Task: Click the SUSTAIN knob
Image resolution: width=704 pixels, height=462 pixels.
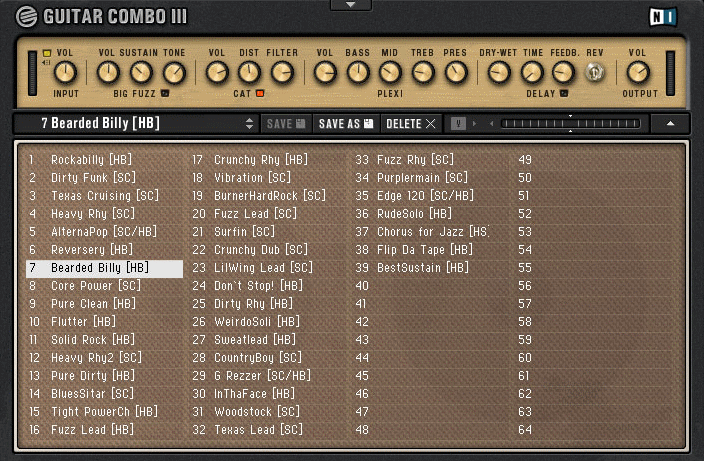Action: click(x=141, y=73)
